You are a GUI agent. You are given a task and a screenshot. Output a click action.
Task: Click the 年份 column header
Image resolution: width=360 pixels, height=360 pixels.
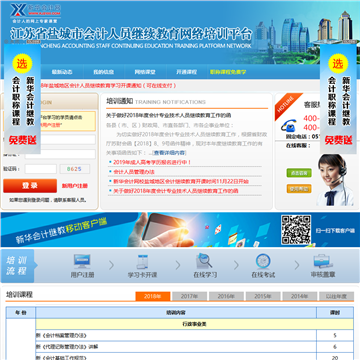click(21, 313)
